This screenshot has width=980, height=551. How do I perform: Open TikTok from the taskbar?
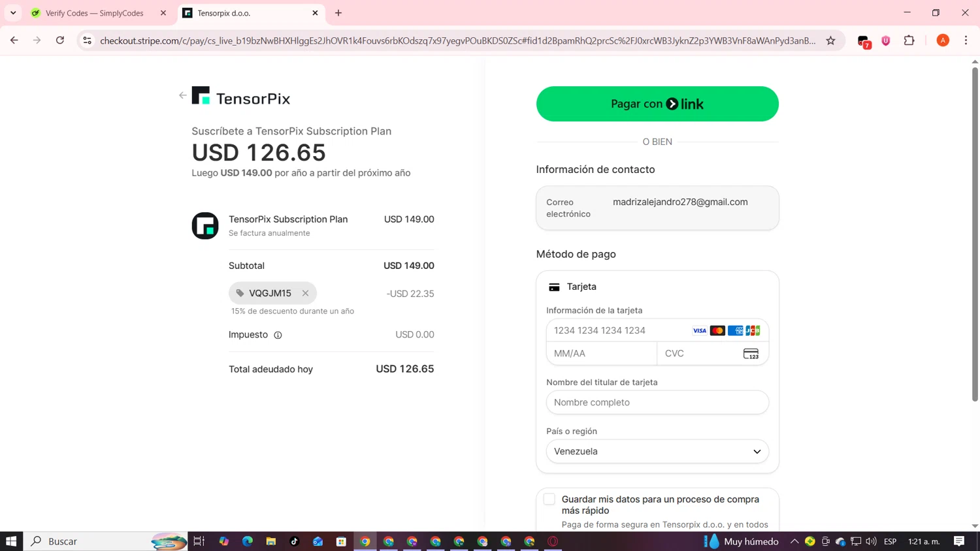pyautogui.click(x=295, y=541)
